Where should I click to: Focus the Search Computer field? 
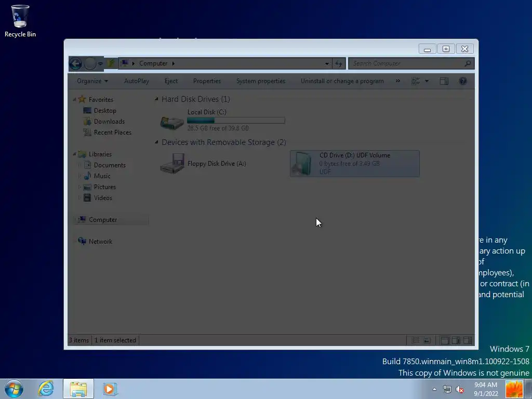411,63
